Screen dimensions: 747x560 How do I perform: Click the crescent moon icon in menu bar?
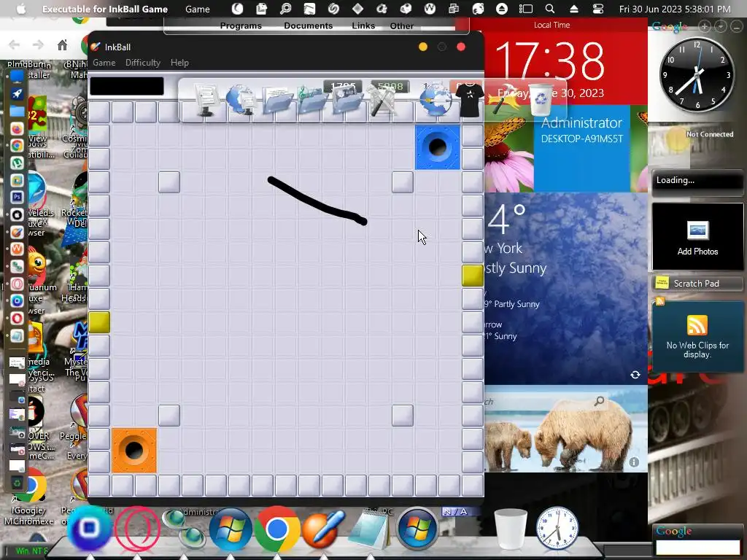[x=237, y=9]
